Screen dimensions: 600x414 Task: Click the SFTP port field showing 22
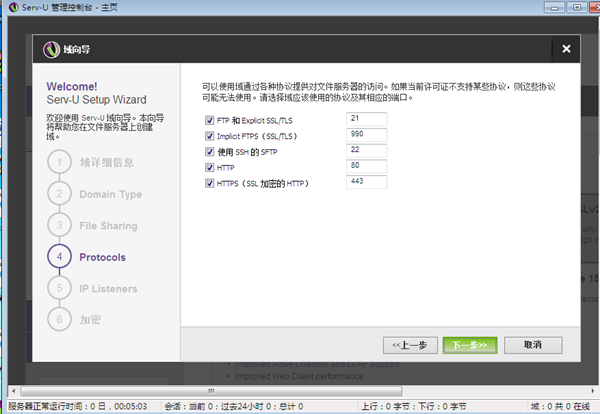click(366, 150)
